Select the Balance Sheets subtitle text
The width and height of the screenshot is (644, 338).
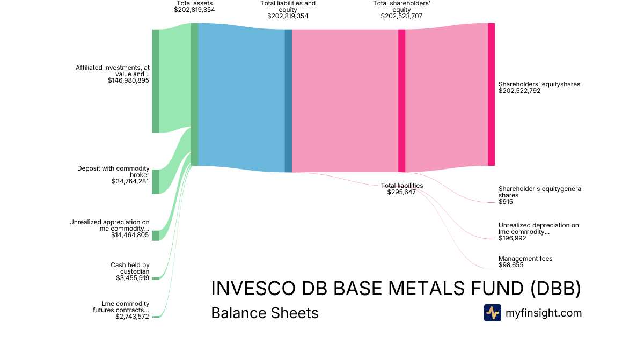265,313
